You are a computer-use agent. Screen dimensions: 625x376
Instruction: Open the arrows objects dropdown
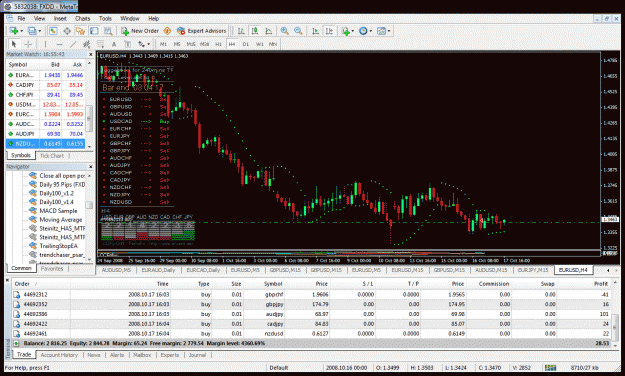click(x=144, y=44)
